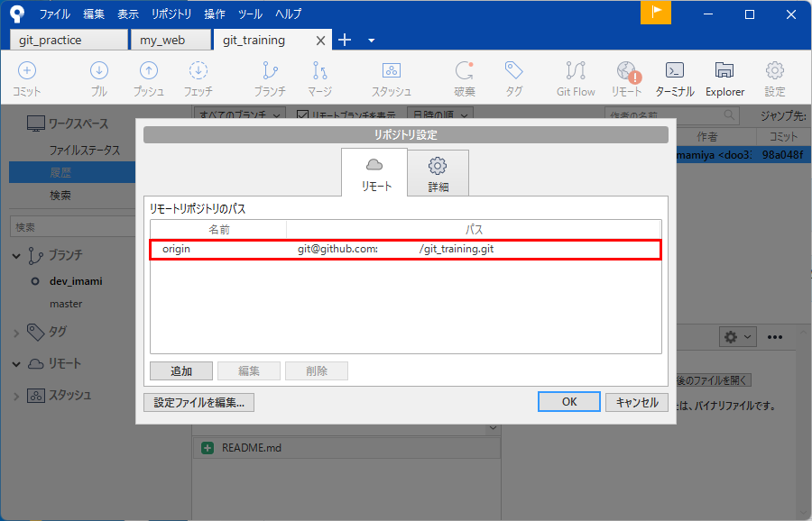Open the Branch (ブランチ) toolbar tool

coord(269,78)
